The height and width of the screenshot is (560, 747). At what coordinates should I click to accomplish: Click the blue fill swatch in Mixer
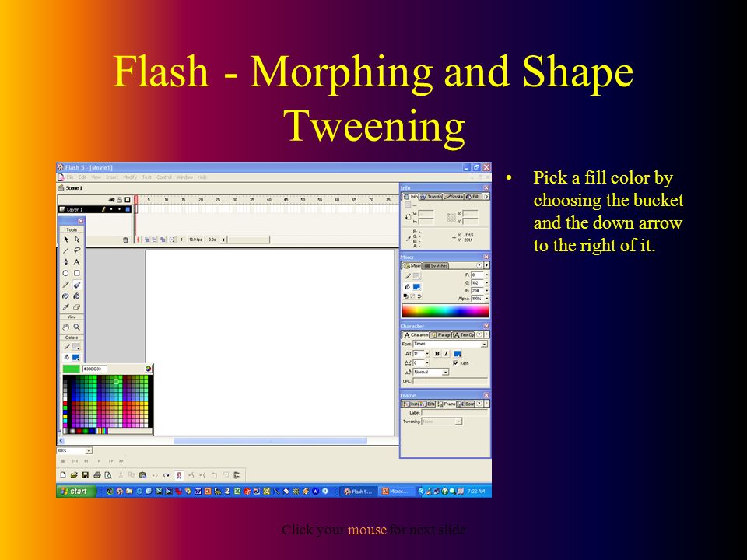tap(416, 287)
